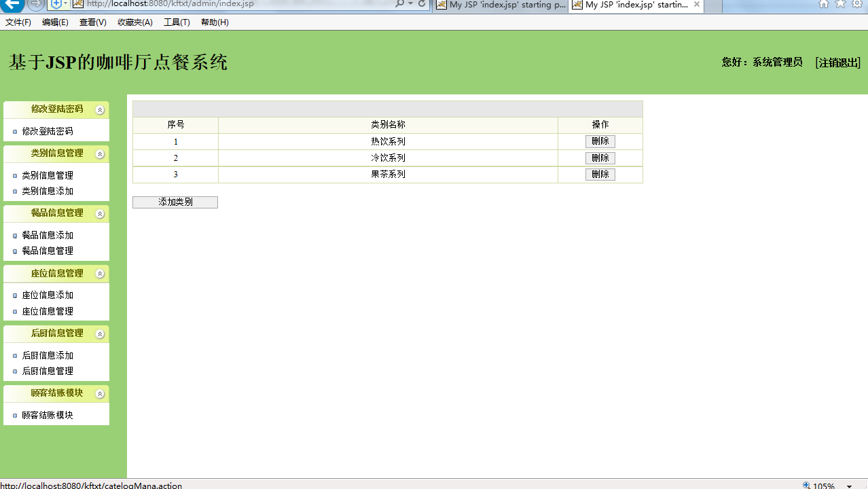This screenshot has height=489, width=868.
Task: Open the 收藏夹(A) menu
Action: [135, 22]
